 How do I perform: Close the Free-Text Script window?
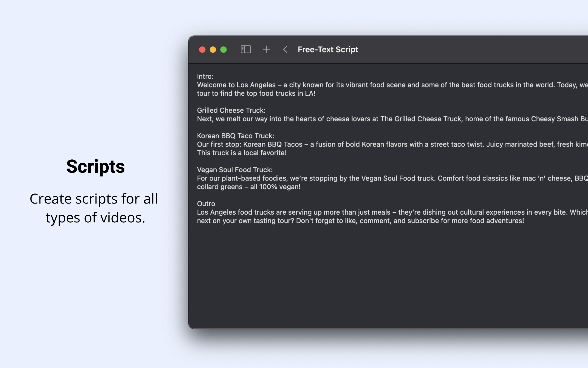[202, 50]
